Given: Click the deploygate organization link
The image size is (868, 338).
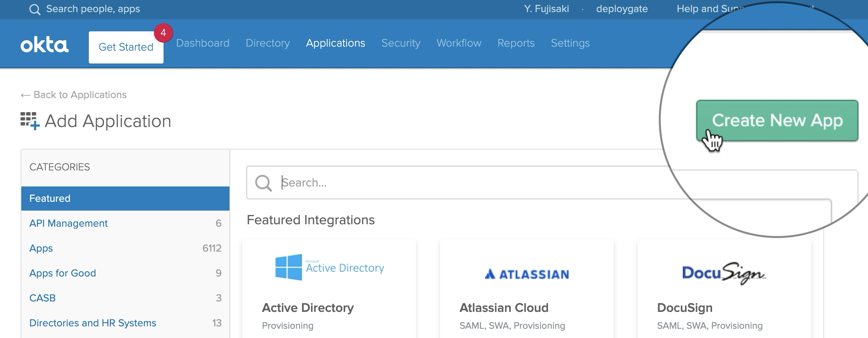Looking at the screenshot, I should [x=622, y=9].
